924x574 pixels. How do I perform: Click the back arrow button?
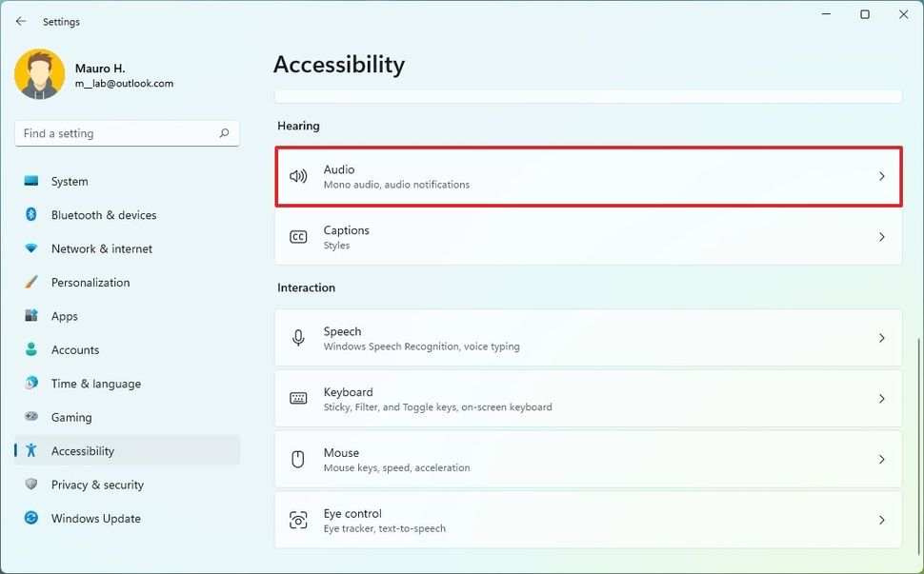point(20,21)
